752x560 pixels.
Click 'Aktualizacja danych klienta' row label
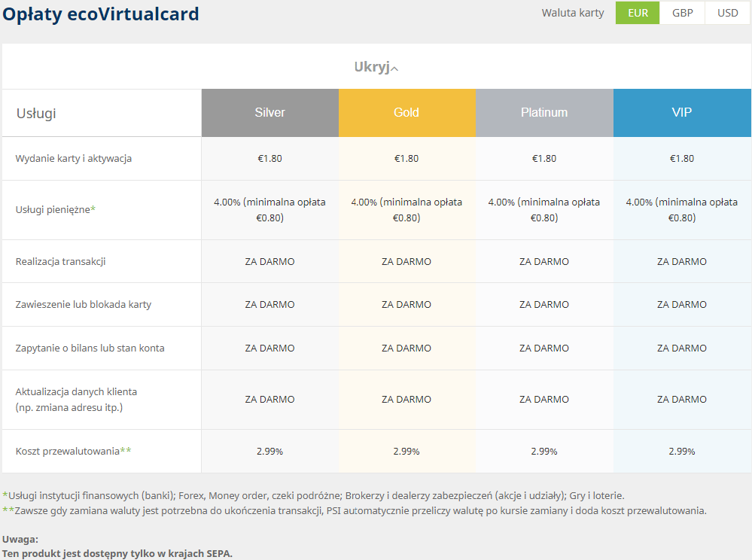click(x=76, y=400)
